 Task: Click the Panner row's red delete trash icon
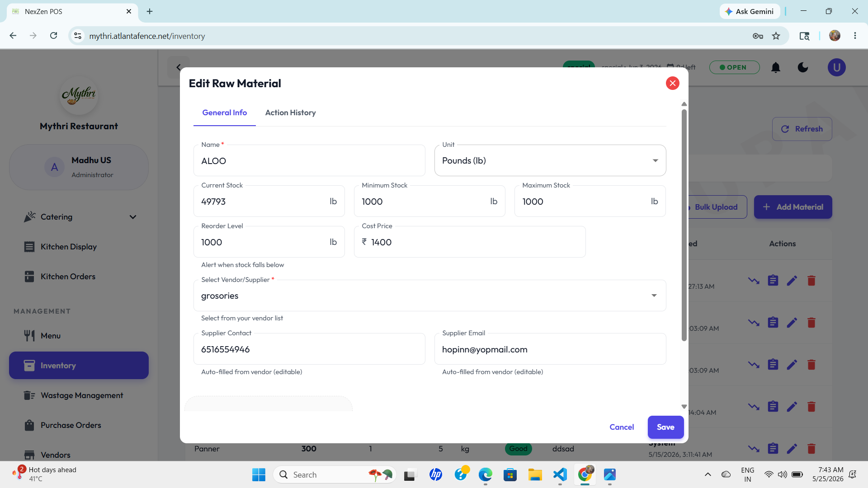(x=811, y=448)
